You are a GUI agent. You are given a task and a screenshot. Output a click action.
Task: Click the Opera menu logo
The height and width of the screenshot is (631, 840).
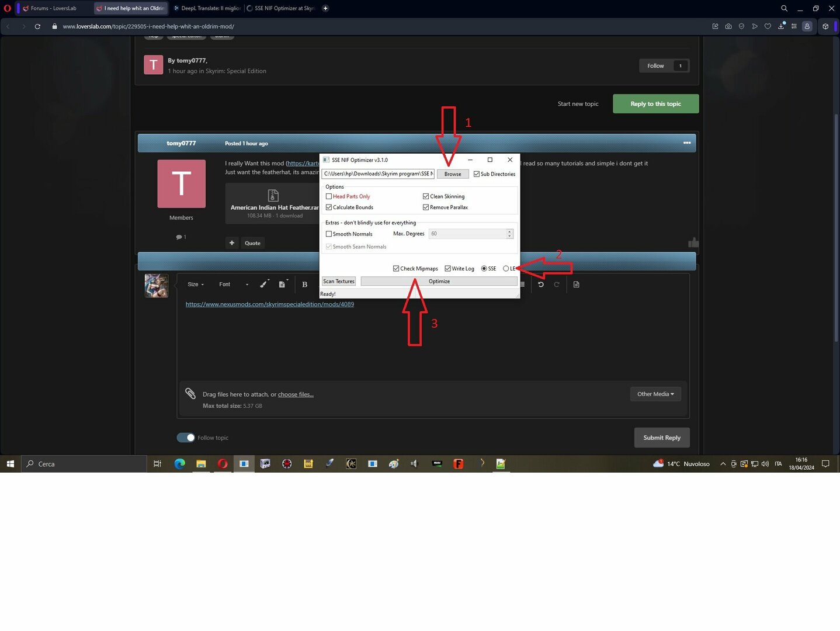click(7, 8)
